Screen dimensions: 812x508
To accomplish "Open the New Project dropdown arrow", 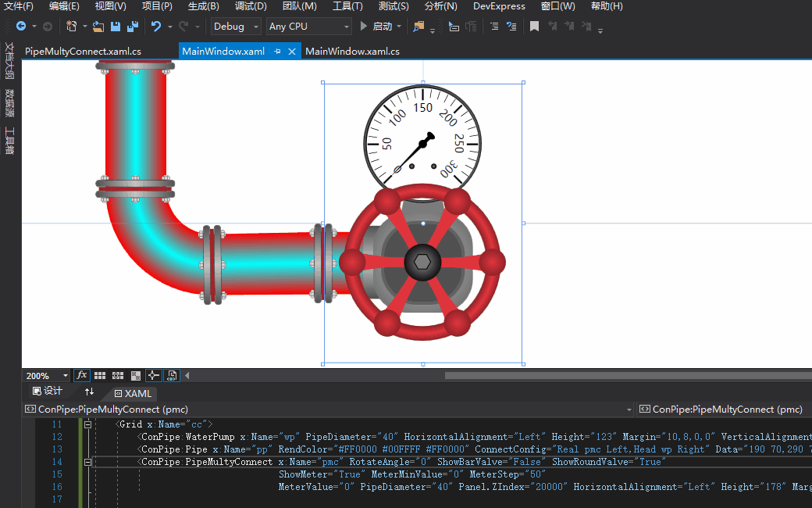I will (84, 27).
